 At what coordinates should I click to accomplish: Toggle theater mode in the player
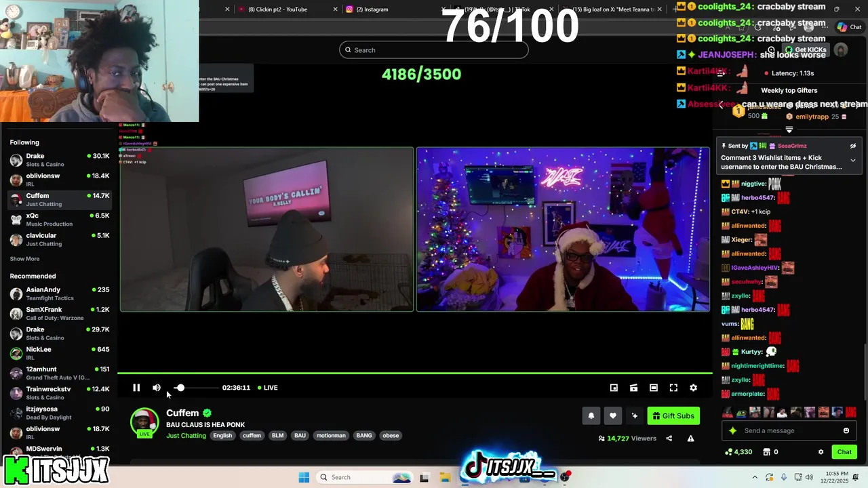(x=653, y=388)
